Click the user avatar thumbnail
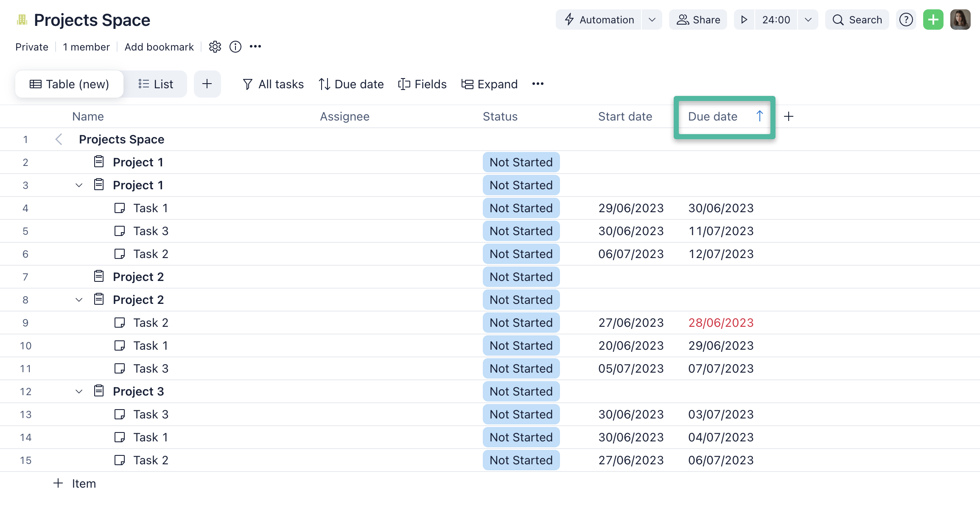This screenshot has width=980, height=511. pyautogui.click(x=960, y=20)
